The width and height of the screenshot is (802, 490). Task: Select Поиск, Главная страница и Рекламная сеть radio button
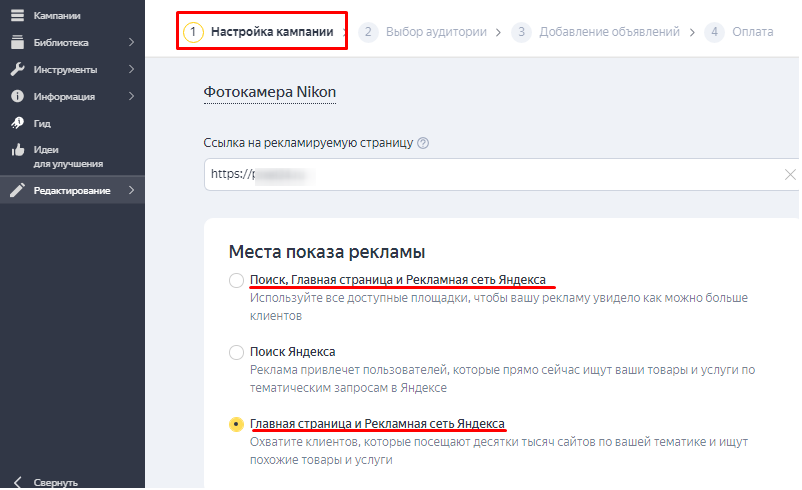click(236, 280)
